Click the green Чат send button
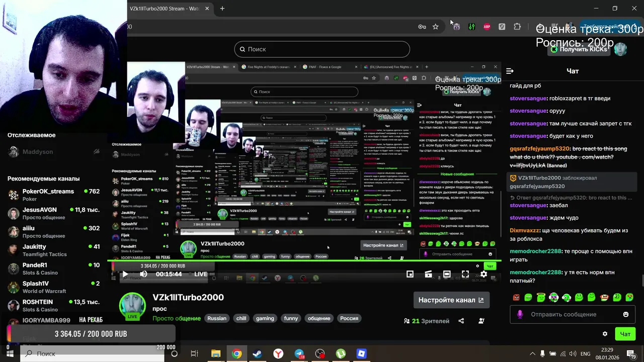 click(x=625, y=334)
